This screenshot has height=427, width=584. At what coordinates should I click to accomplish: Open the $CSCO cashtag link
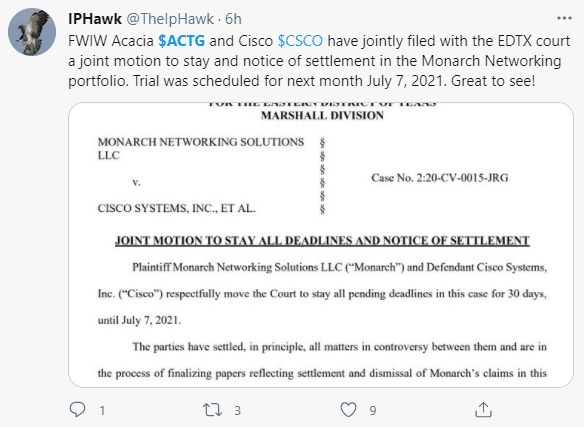pos(300,41)
